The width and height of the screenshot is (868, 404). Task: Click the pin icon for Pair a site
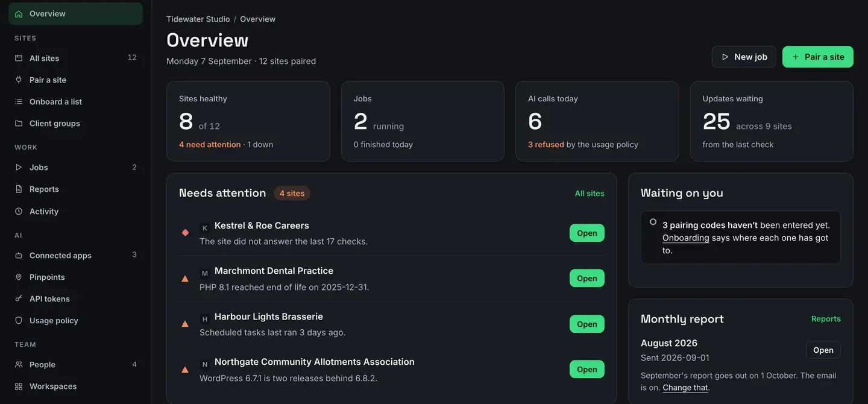pyautogui.click(x=19, y=80)
